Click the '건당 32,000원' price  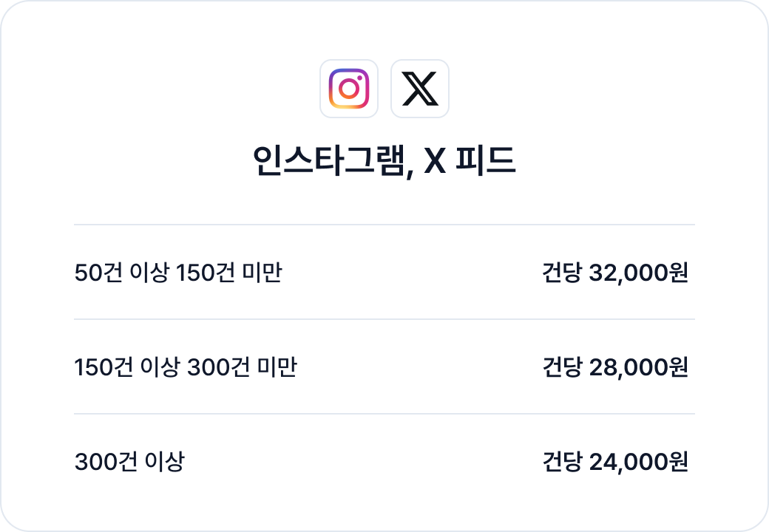(615, 273)
